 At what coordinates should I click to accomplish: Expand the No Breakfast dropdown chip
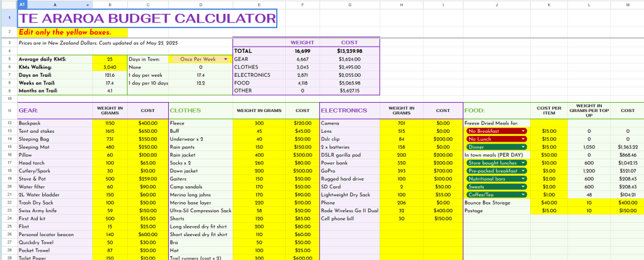click(523, 130)
